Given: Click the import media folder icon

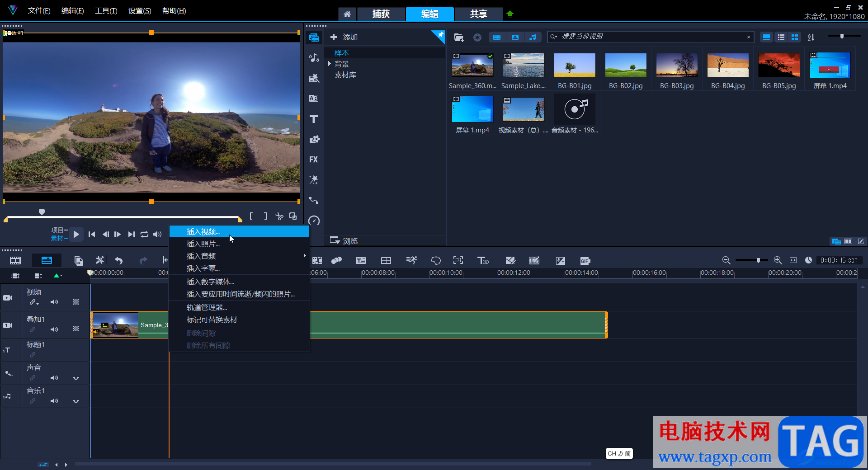Looking at the screenshot, I should pos(459,38).
